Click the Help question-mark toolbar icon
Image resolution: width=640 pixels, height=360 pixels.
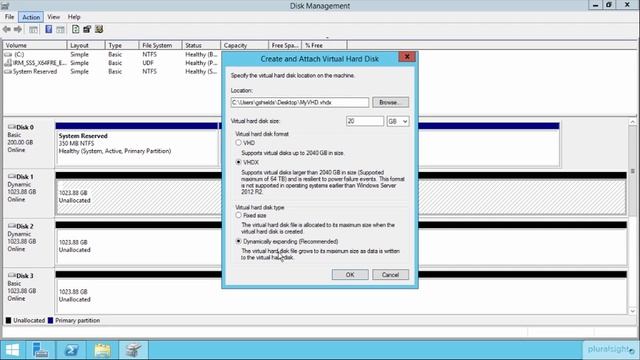(x=49, y=29)
